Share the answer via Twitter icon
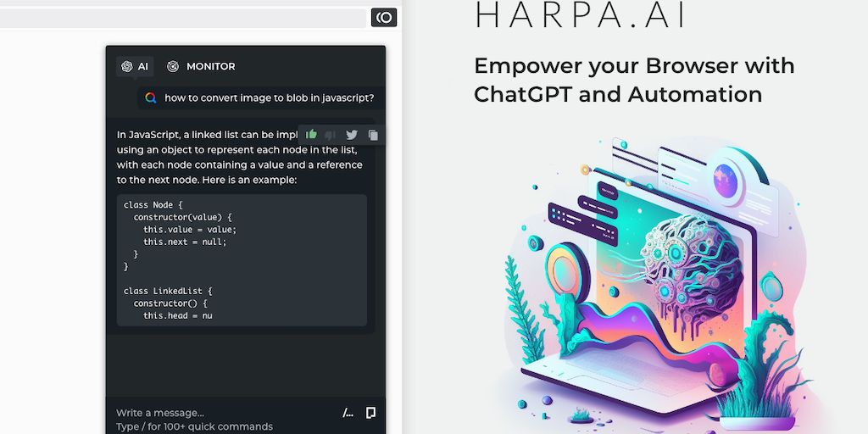 coord(352,134)
